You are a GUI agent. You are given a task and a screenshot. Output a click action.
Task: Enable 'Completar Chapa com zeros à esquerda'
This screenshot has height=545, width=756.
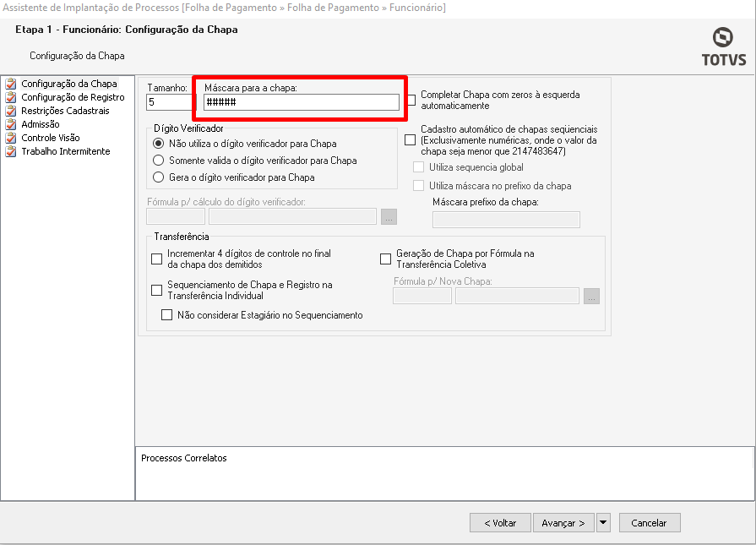pos(412,101)
